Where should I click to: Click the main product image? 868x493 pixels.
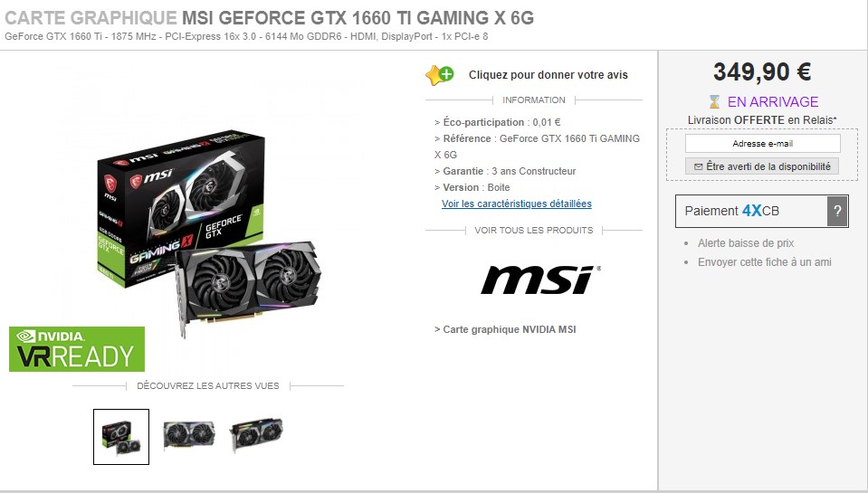pos(209,234)
